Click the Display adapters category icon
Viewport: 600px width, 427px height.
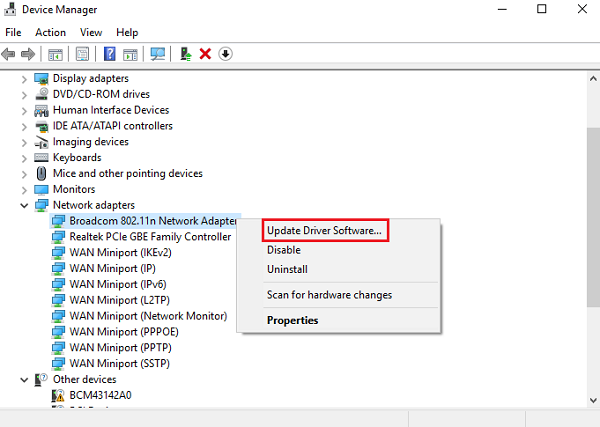click(41, 78)
